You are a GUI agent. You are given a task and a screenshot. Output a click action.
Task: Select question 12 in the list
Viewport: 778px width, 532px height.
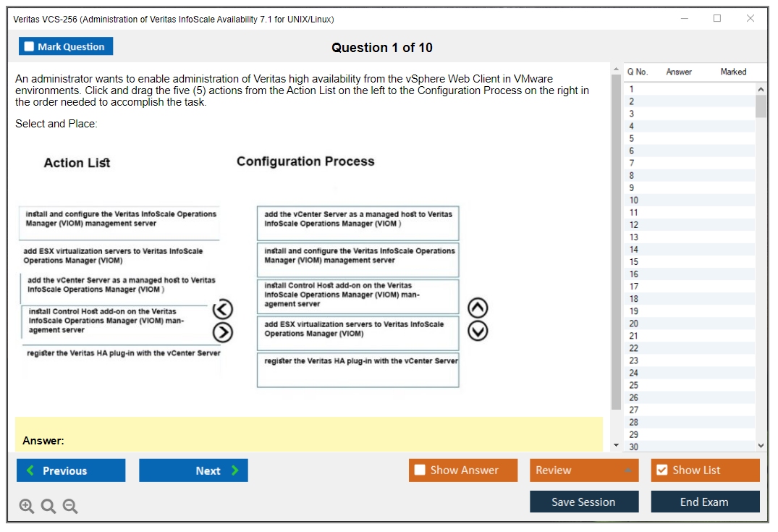point(634,224)
